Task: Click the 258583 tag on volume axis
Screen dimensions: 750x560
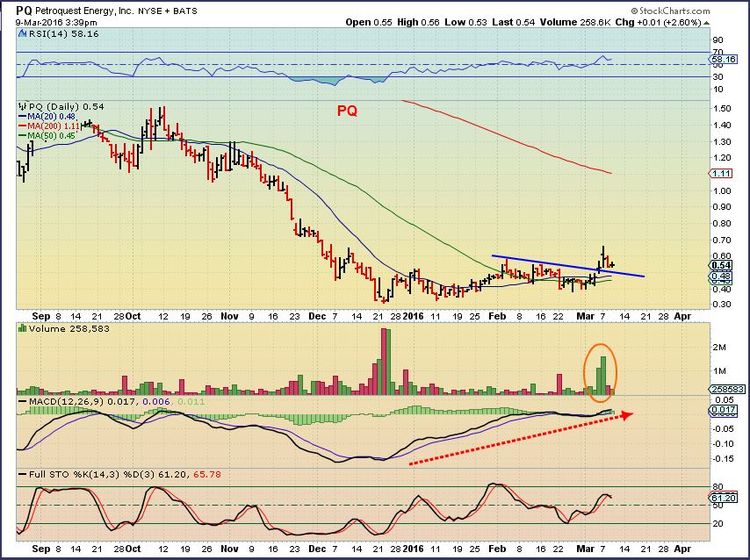Action: (x=726, y=389)
